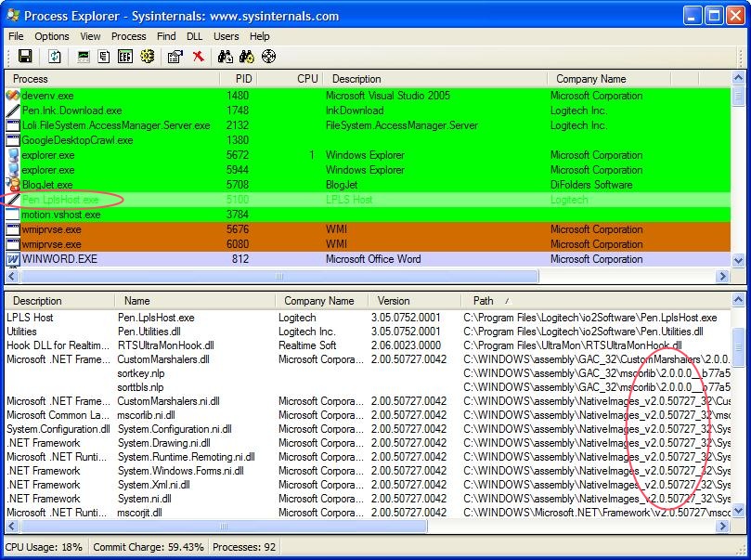The height and width of the screenshot is (560, 751).
Task: Select the BlogJet.exe process name
Action: (47, 185)
